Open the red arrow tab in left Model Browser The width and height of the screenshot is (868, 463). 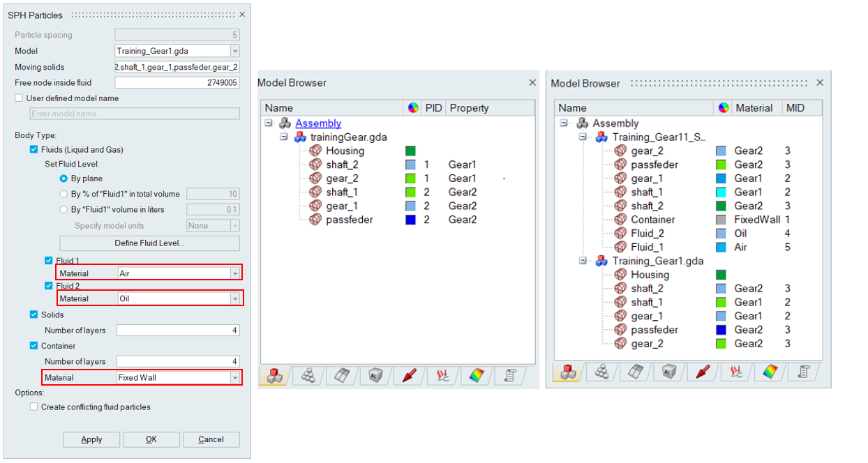(409, 375)
